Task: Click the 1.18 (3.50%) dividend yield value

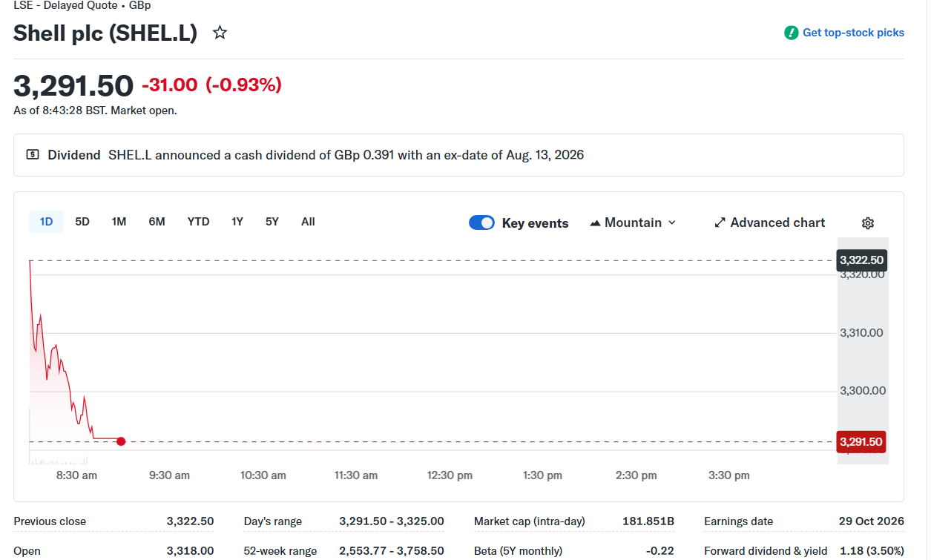Action: (x=872, y=551)
